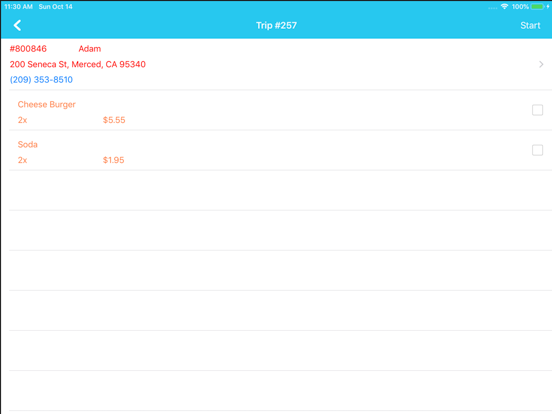Tap the Start button

(530, 25)
